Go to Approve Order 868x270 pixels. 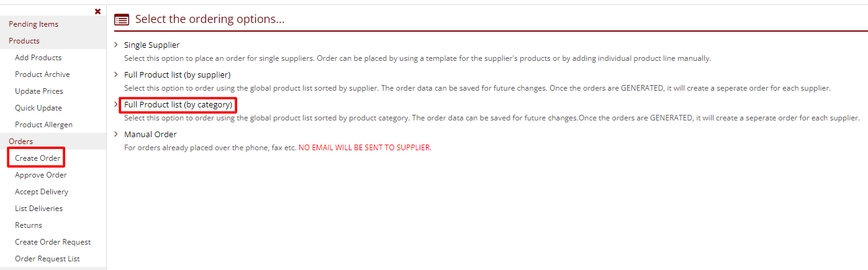pos(40,175)
